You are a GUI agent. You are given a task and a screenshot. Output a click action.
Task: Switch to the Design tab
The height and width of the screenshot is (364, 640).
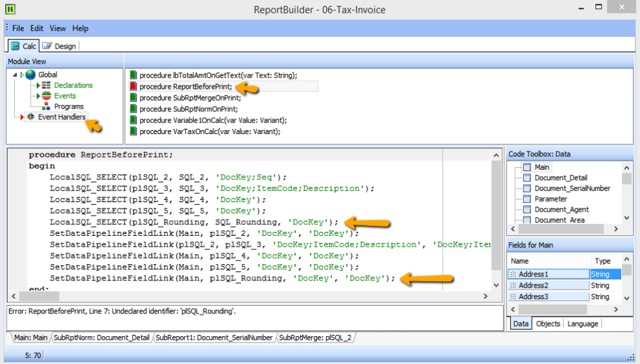[59, 46]
